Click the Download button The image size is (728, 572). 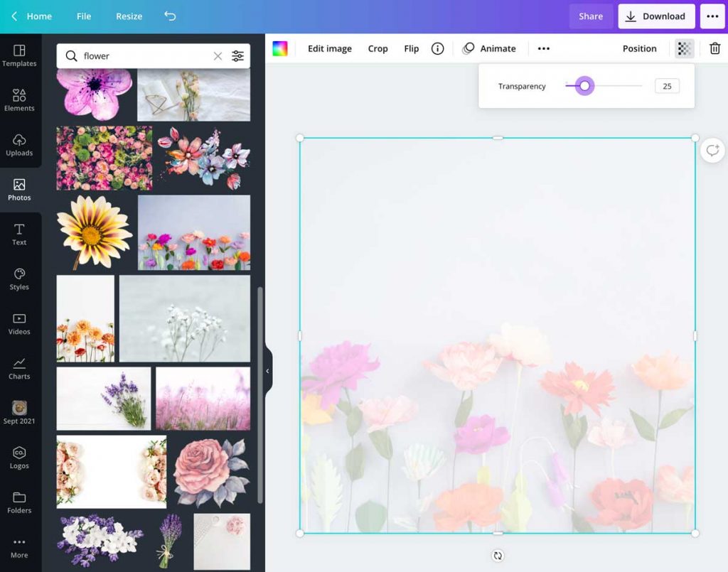coord(656,16)
